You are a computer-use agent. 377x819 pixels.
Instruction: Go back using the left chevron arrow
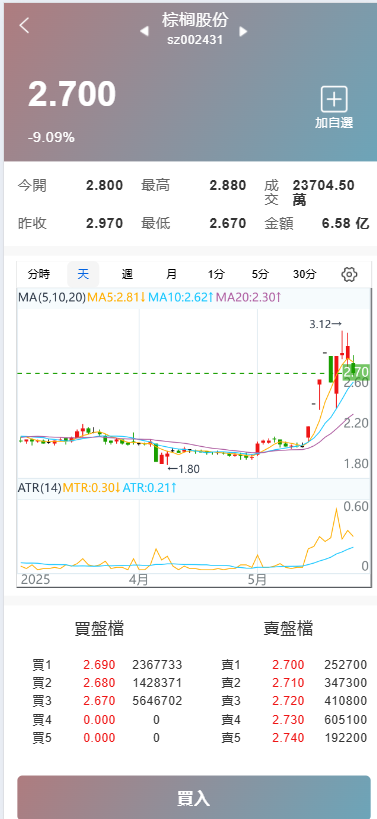pos(25,25)
